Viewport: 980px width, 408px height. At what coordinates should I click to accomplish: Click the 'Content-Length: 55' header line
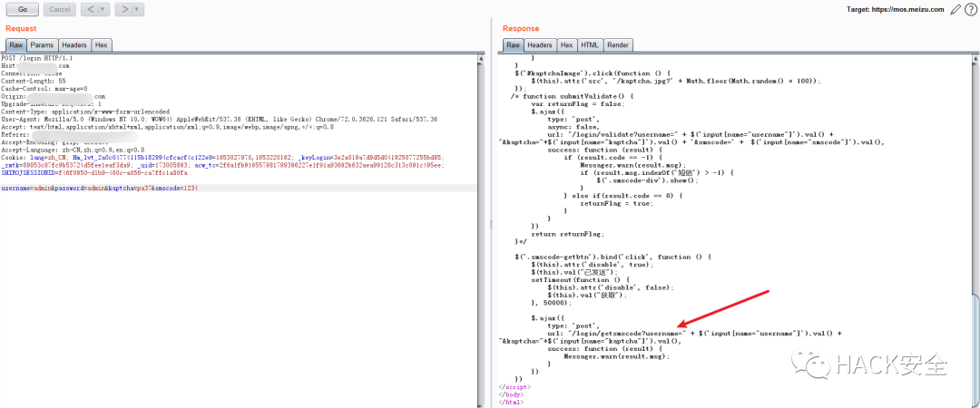point(34,81)
